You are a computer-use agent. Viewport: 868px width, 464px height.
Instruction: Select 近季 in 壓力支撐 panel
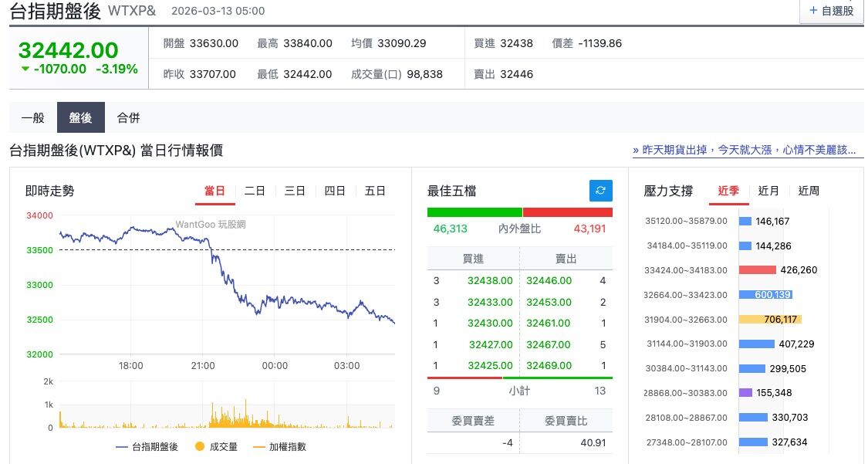[728, 191]
